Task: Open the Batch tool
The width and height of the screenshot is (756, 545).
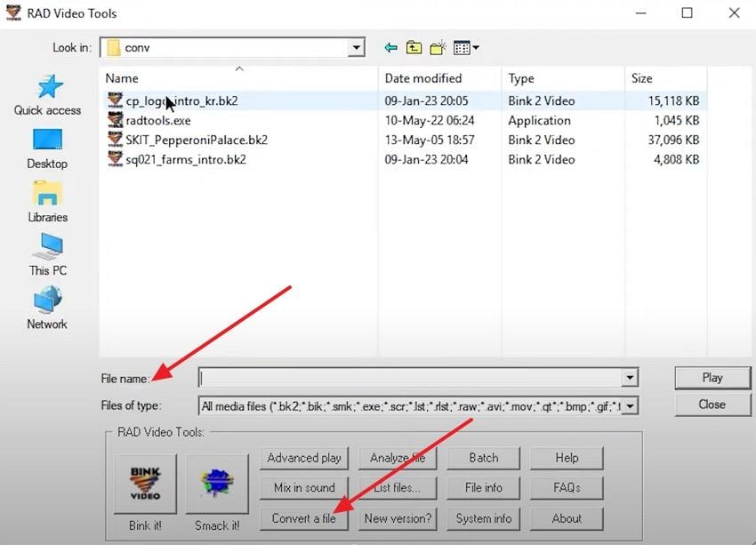Action: point(484,458)
